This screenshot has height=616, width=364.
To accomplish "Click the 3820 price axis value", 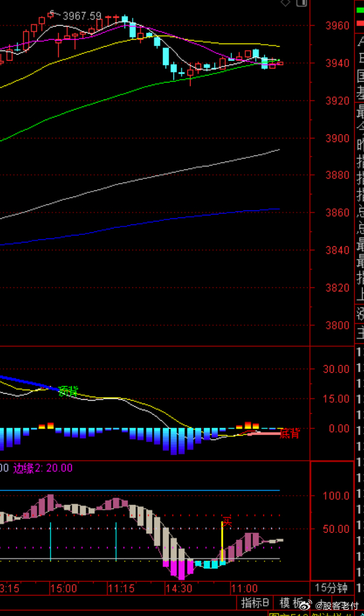I will point(337,288).
